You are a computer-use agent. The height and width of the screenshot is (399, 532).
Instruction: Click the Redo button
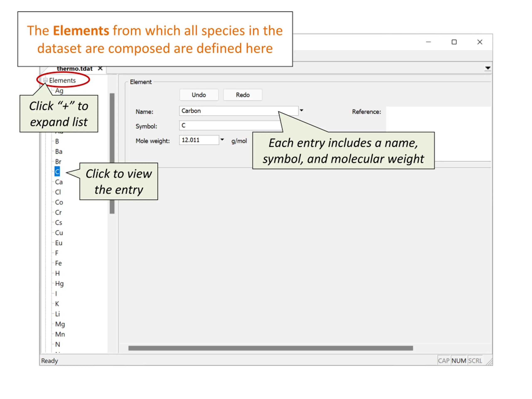click(243, 95)
